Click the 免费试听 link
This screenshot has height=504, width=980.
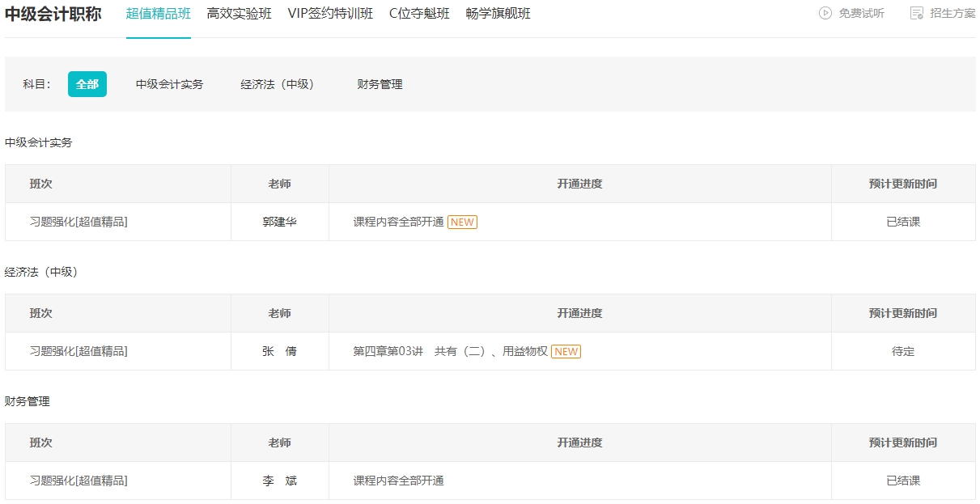[861, 13]
